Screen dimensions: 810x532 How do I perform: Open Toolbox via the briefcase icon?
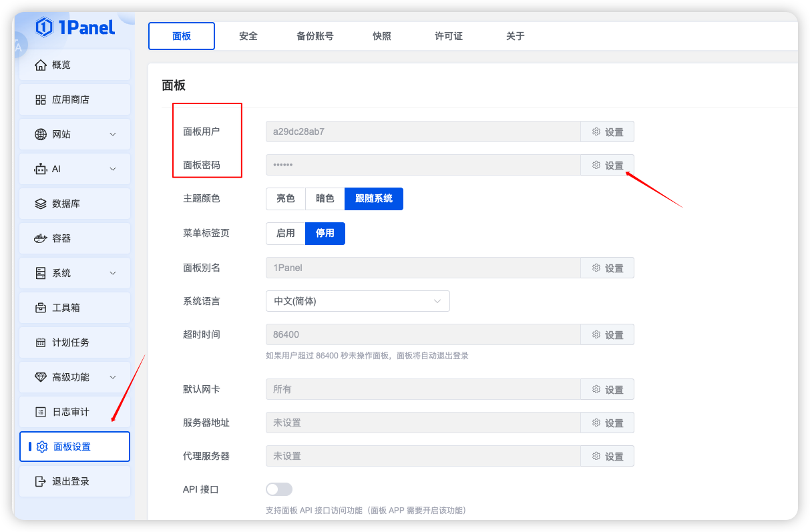tap(41, 308)
